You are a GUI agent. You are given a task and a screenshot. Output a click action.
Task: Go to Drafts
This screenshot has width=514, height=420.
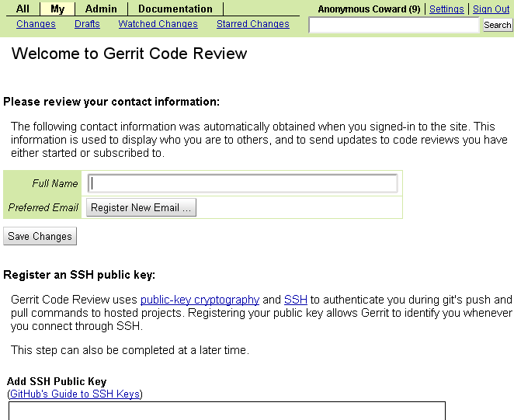tap(87, 24)
